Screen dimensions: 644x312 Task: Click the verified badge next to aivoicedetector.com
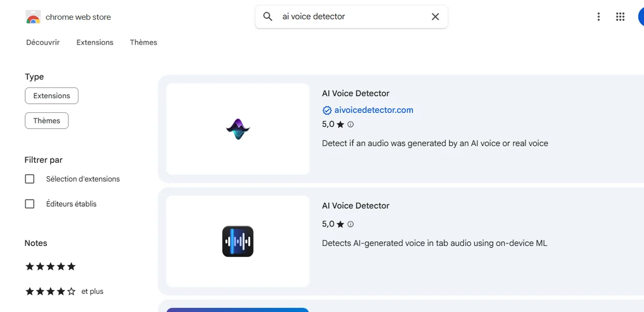tap(327, 110)
